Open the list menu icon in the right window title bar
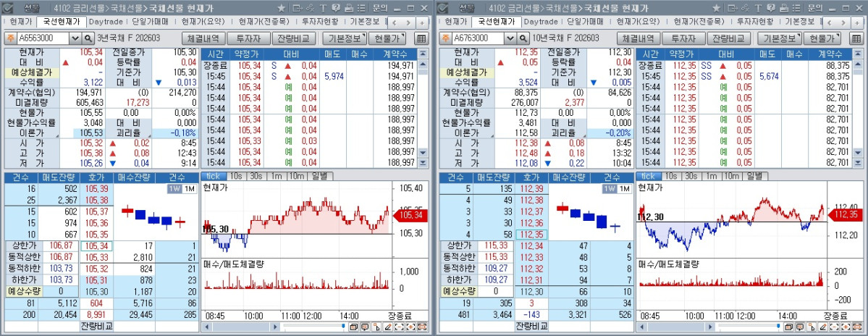The height and width of the screenshot is (336, 868). 796,8
